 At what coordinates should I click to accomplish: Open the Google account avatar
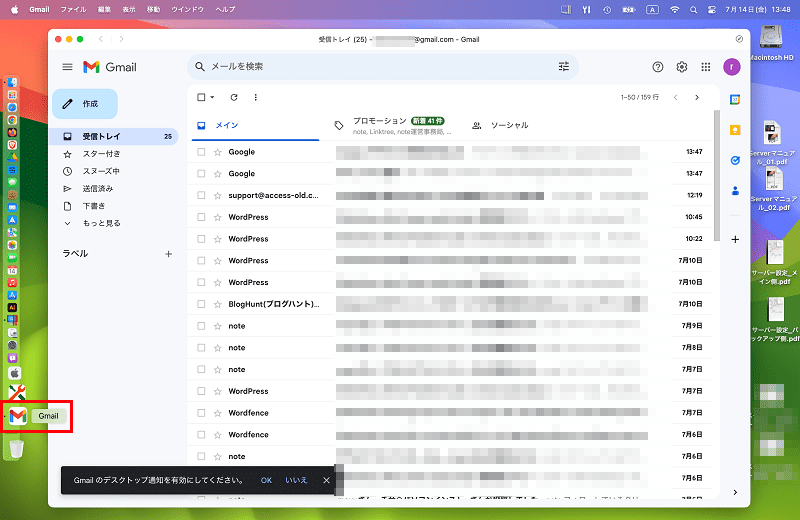click(x=732, y=67)
